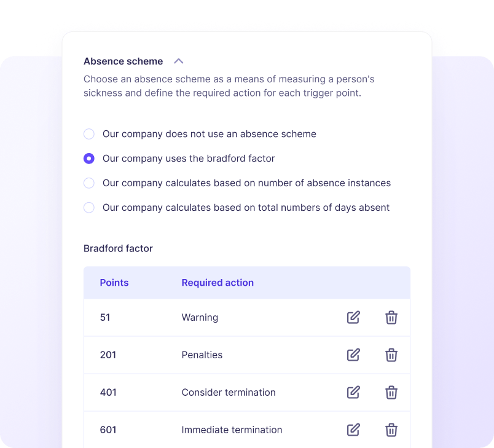Click the Required action column header
This screenshot has height=448, width=494.
[218, 283]
